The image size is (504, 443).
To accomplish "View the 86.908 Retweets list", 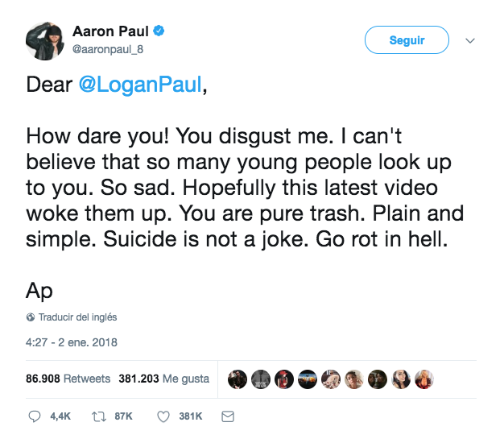I will point(68,379).
